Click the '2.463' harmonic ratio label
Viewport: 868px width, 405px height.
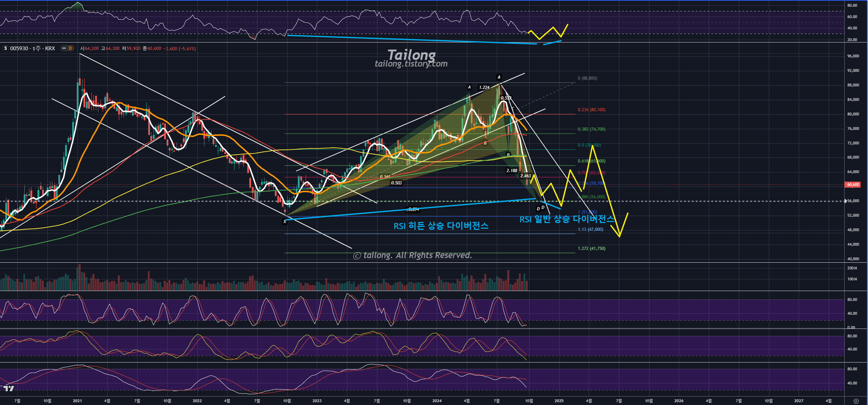coord(525,176)
